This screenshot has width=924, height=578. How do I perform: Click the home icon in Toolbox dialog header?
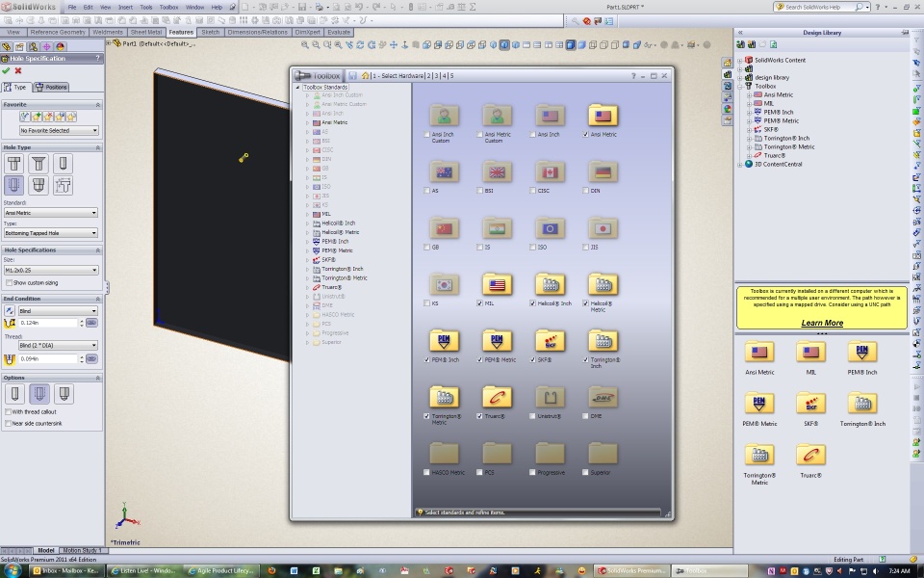click(x=366, y=75)
